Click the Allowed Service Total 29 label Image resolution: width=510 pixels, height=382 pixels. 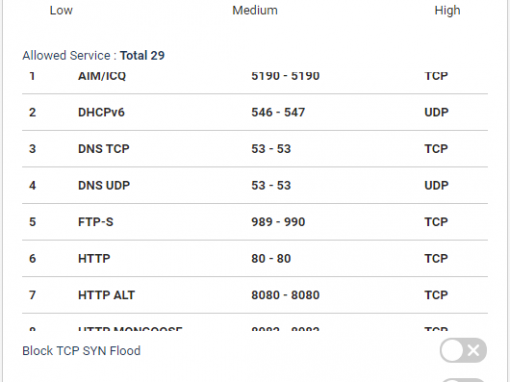pos(93,55)
